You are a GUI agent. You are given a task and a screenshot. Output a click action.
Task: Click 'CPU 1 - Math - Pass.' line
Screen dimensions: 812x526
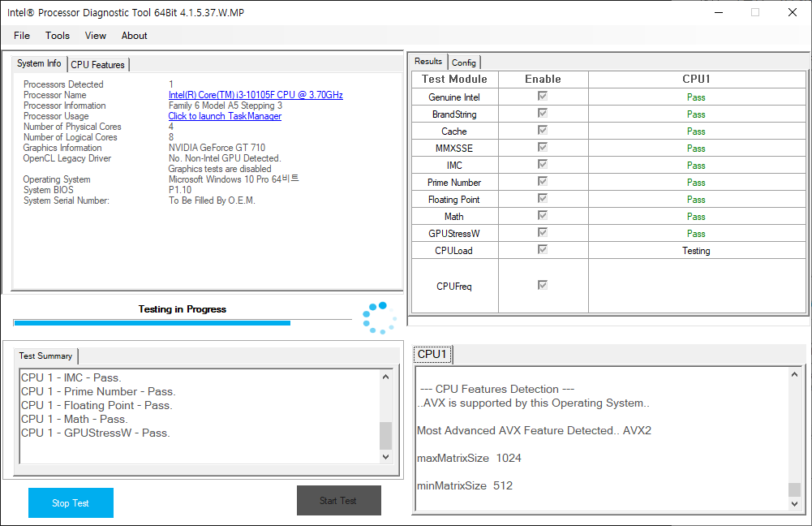75,419
